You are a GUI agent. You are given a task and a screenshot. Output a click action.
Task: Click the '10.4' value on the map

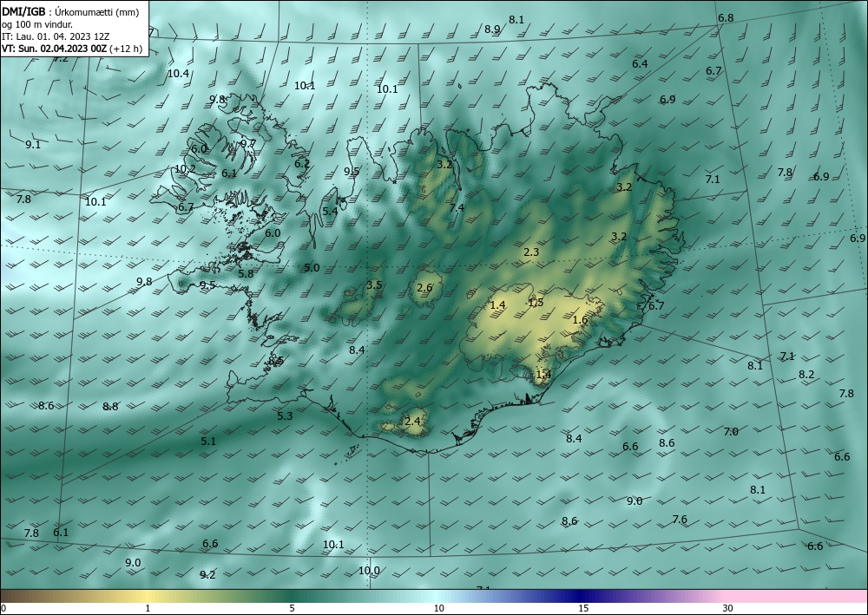click(x=178, y=74)
